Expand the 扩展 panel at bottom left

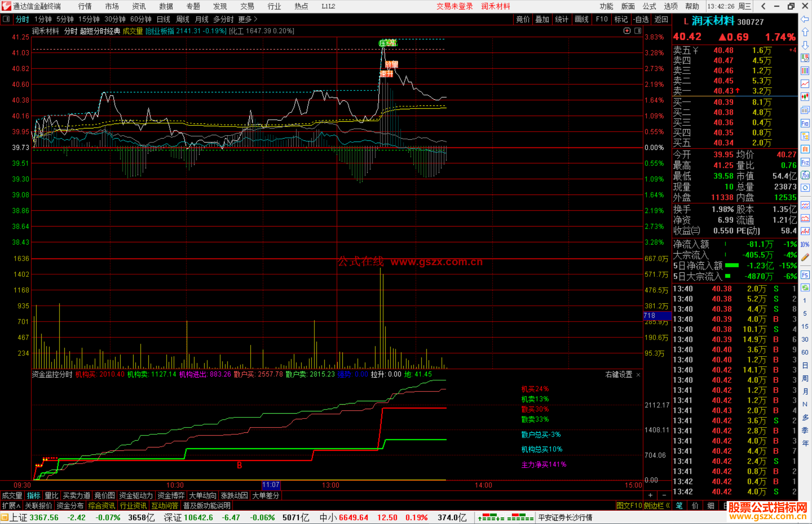pos(11,506)
